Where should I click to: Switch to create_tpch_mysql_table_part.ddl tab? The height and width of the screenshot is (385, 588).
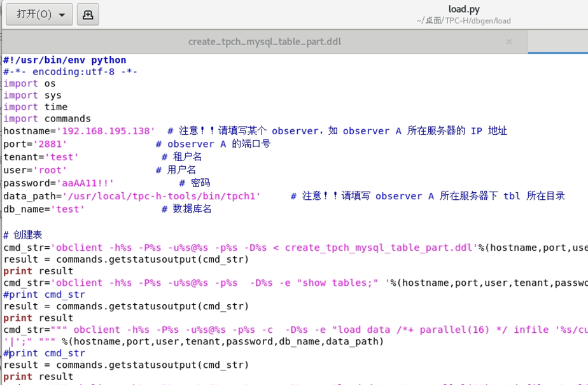pyautogui.click(x=265, y=41)
